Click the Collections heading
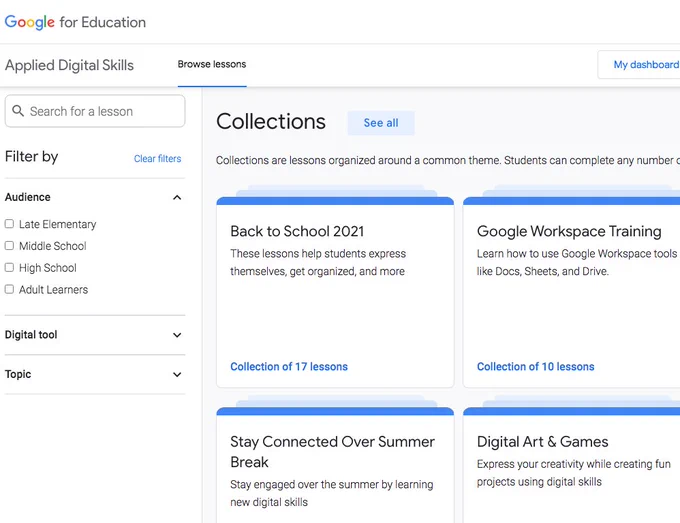 271,121
